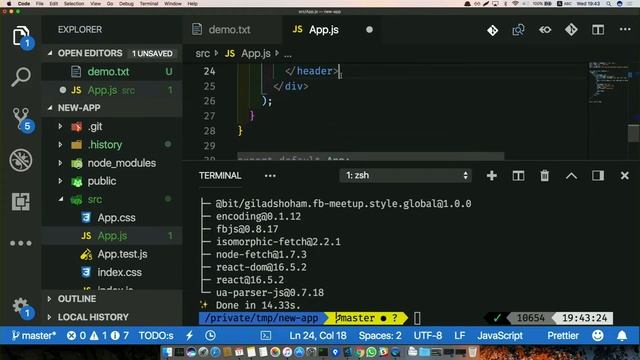The width and height of the screenshot is (640, 360).
Task: Click the toggle-eye arrows icon in editor toolbar
Action: pyautogui.click(x=545, y=30)
